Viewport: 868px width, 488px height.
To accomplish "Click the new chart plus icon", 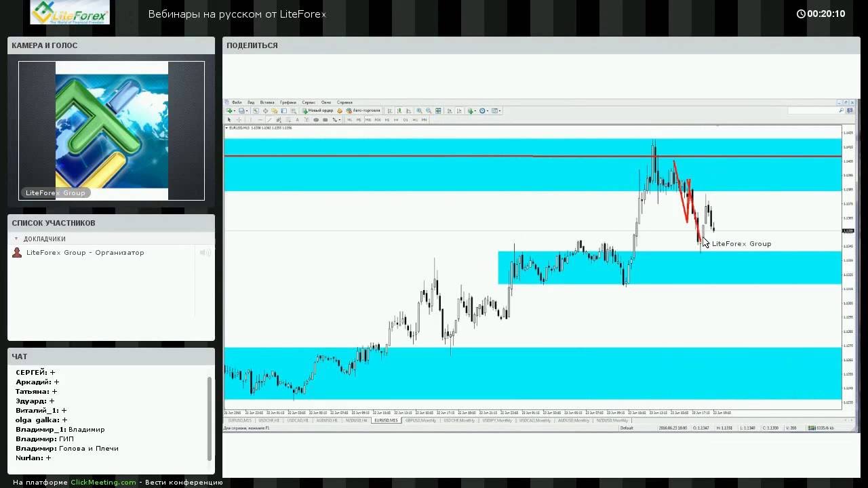I will (230, 110).
